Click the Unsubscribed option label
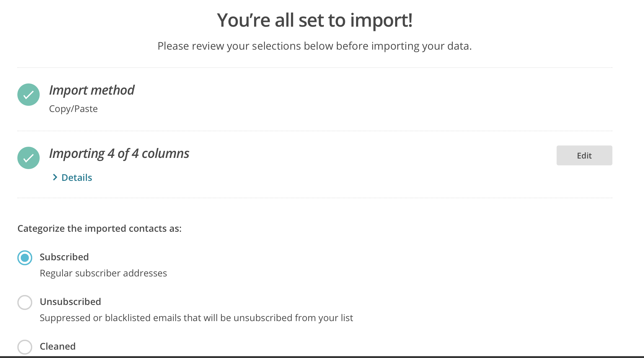 pos(70,302)
